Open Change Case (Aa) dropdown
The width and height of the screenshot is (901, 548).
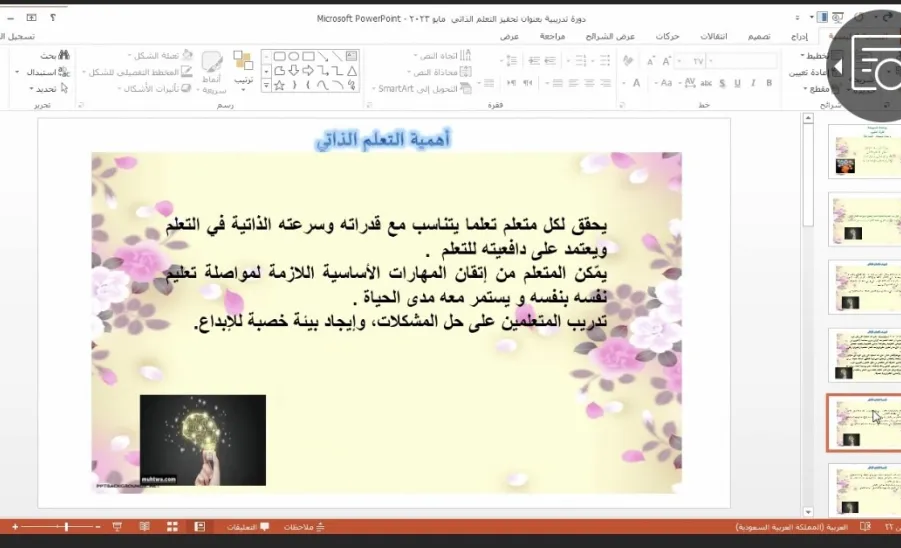[664, 83]
